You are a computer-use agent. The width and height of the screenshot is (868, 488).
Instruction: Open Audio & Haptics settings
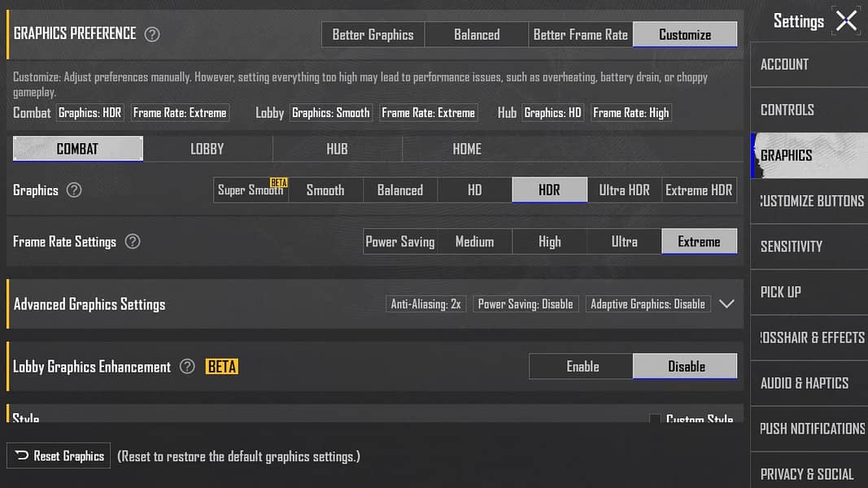pyautogui.click(x=809, y=383)
